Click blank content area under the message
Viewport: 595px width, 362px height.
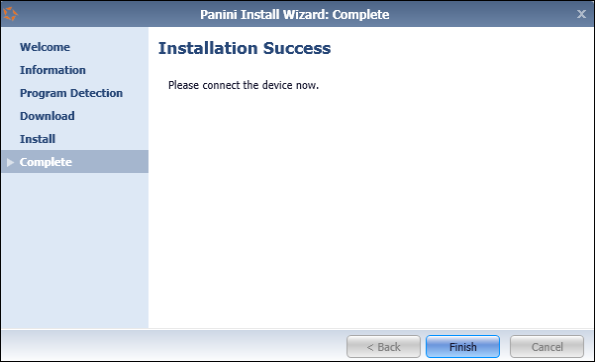(x=371, y=209)
